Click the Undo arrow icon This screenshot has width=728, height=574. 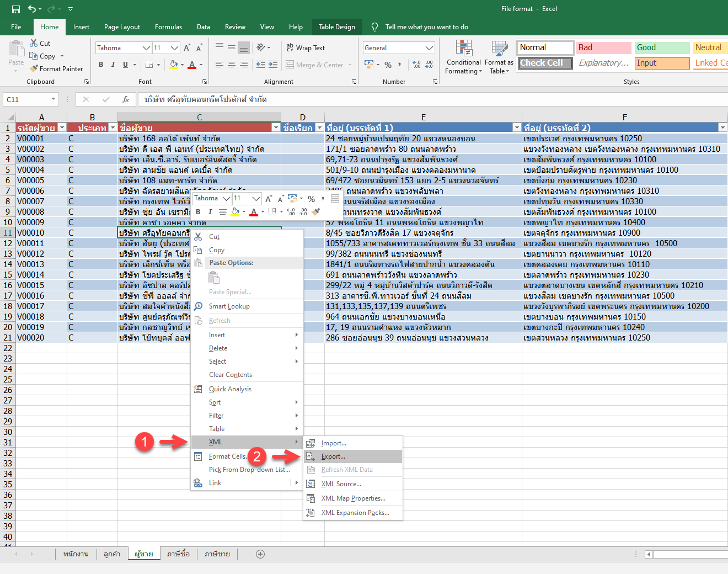coord(32,9)
